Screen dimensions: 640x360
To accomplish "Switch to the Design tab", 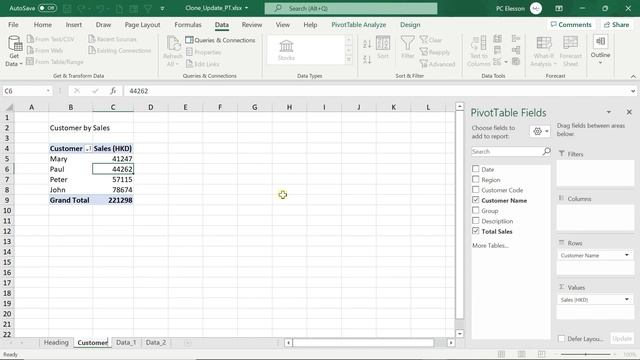I will coord(410,24).
